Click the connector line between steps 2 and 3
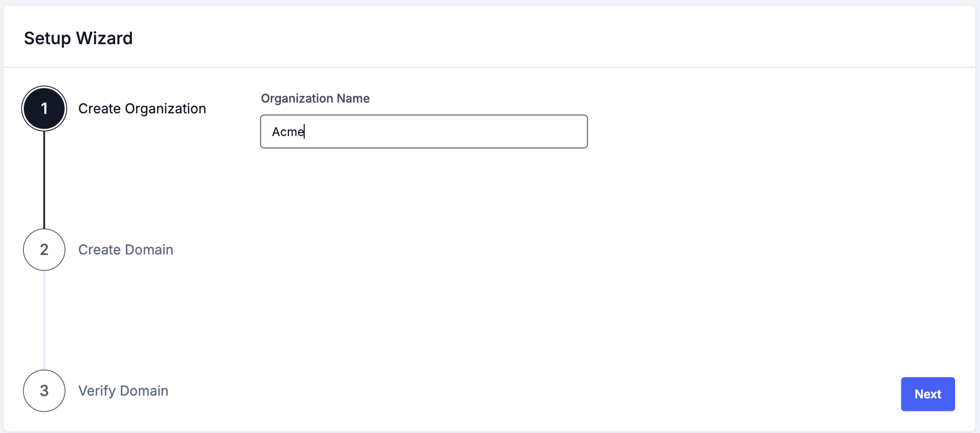 pos(44,320)
